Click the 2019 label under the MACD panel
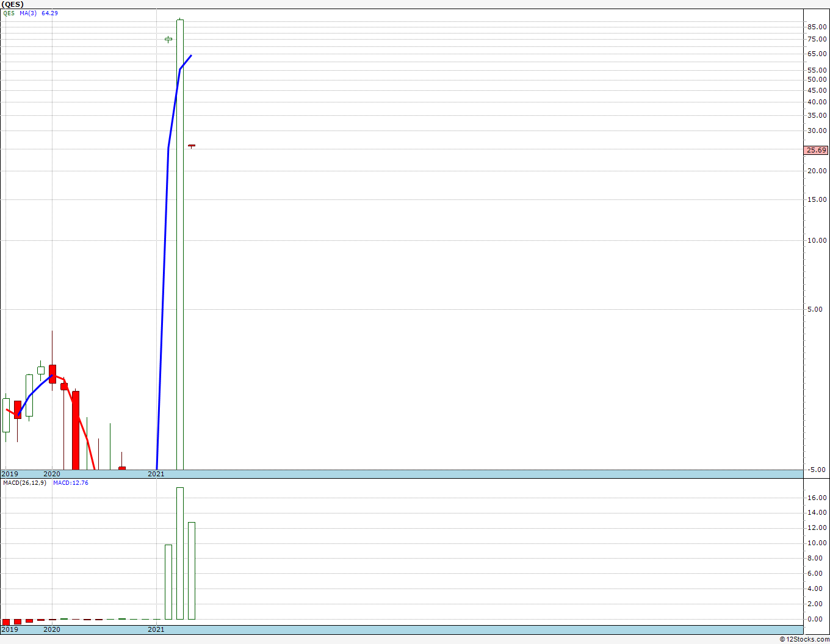The height and width of the screenshot is (644, 830). click(x=10, y=629)
